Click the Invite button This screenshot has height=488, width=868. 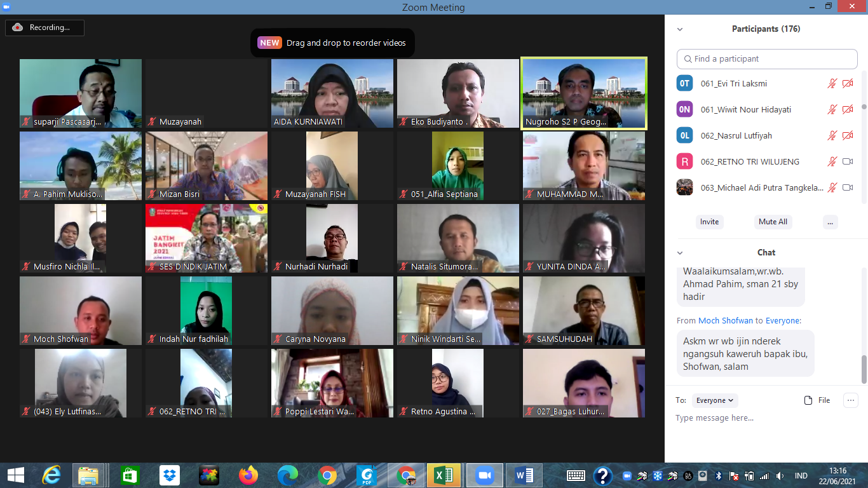click(709, 222)
